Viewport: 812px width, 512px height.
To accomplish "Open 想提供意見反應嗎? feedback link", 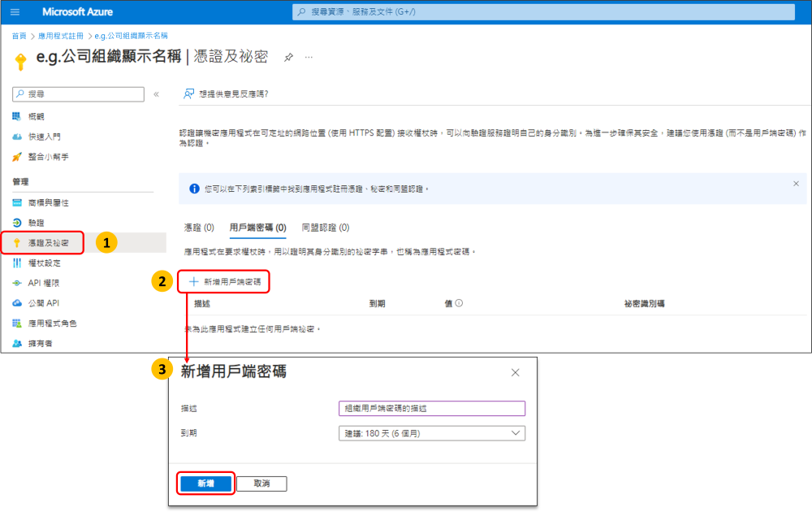I will pyautogui.click(x=234, y=93).
